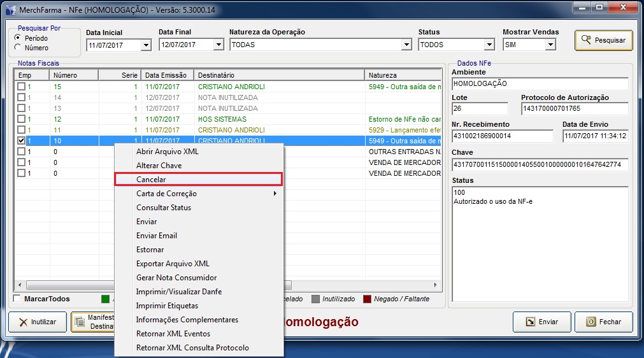The height and width of the screenshot is (358, 644).
Task: Uncheck the selected nota number 10 checkbox
Action: pyautogui.click(x=22, y=141)
